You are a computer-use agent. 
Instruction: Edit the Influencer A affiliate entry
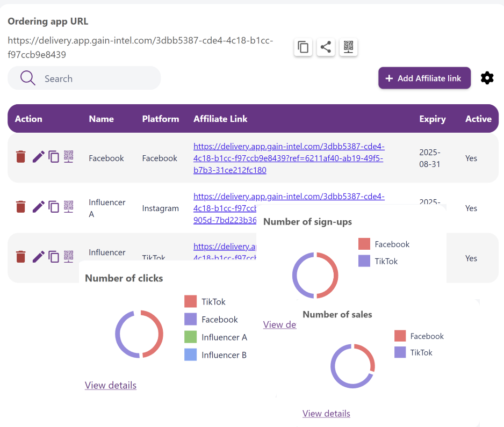pyautogui.click(x=38, y=206)
